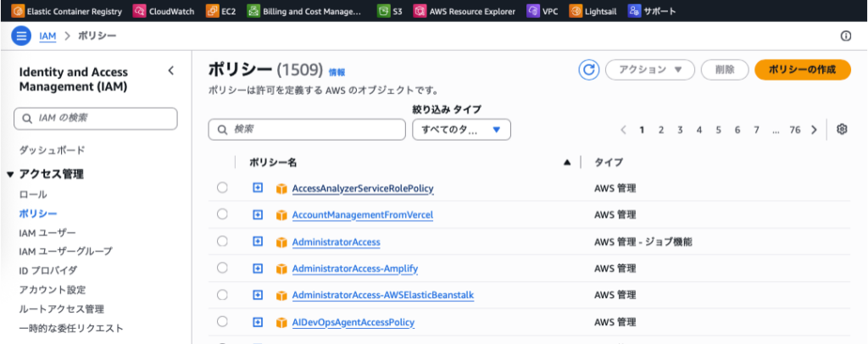Open the info panel icon at top right

click(845, 36)
